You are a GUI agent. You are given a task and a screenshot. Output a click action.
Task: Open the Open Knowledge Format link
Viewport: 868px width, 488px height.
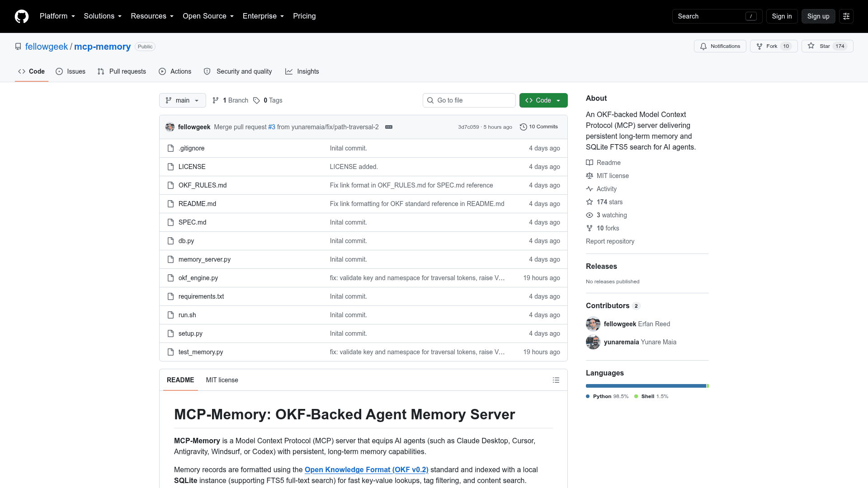pyautogui.click(x=366, y=469)
